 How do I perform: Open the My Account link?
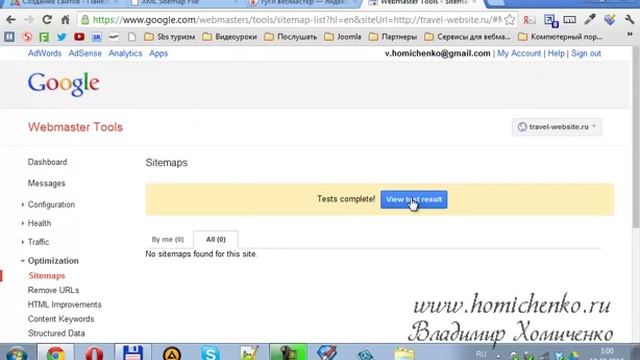coord(519,53)
